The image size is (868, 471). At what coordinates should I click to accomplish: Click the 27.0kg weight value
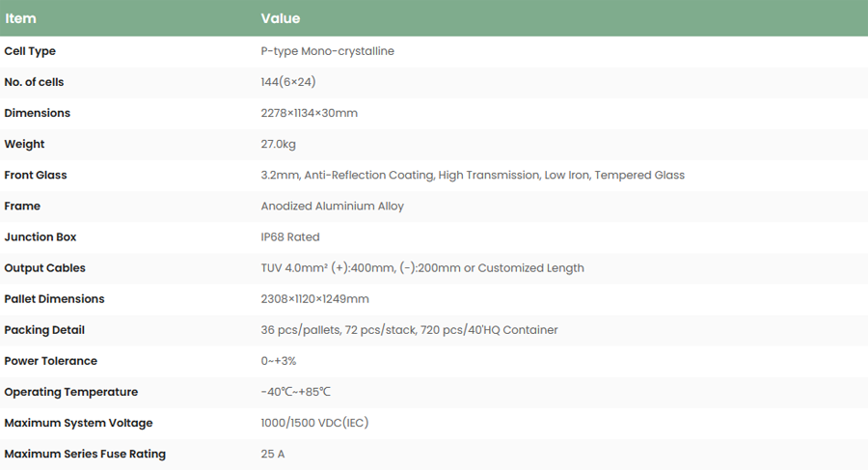click(x=278, y=144)
